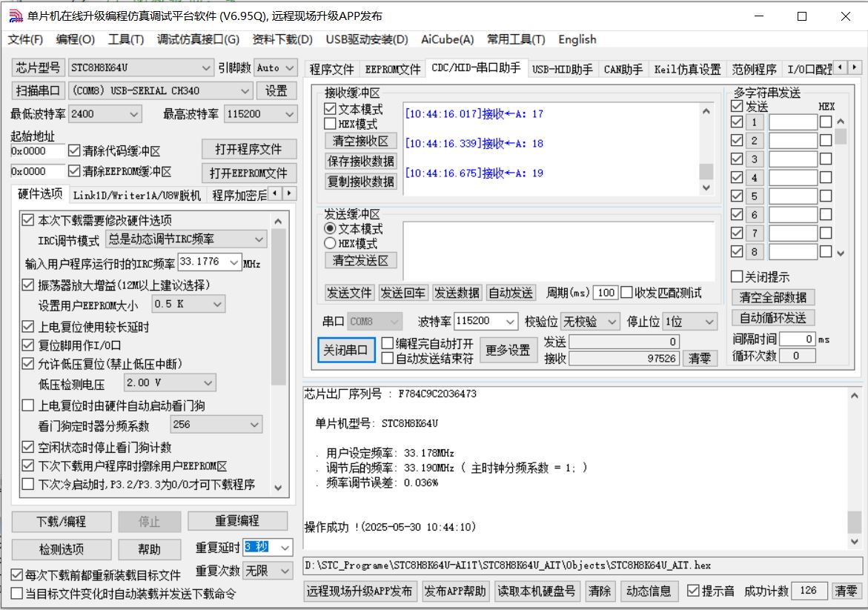Enable HEX模式 checkbox in receive buffer
The height and width of the screenshot is (610, 868).
pyautogui.click(x=330, y=124)
